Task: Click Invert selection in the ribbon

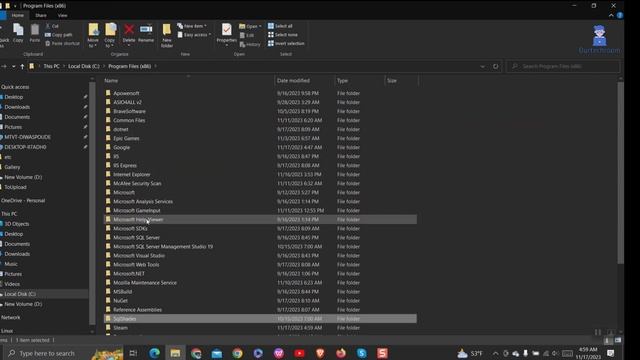Action: pyautogui.click(x=286, y=43)
